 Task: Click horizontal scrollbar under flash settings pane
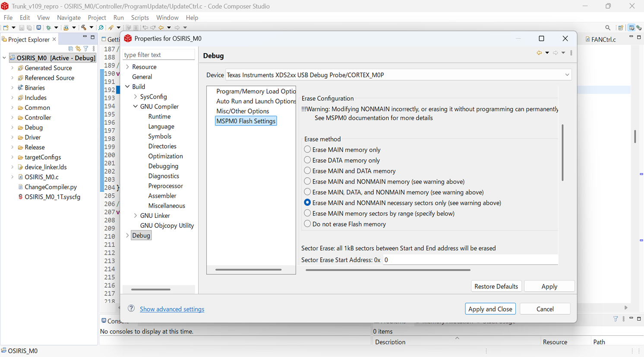(x=388, y=270)
